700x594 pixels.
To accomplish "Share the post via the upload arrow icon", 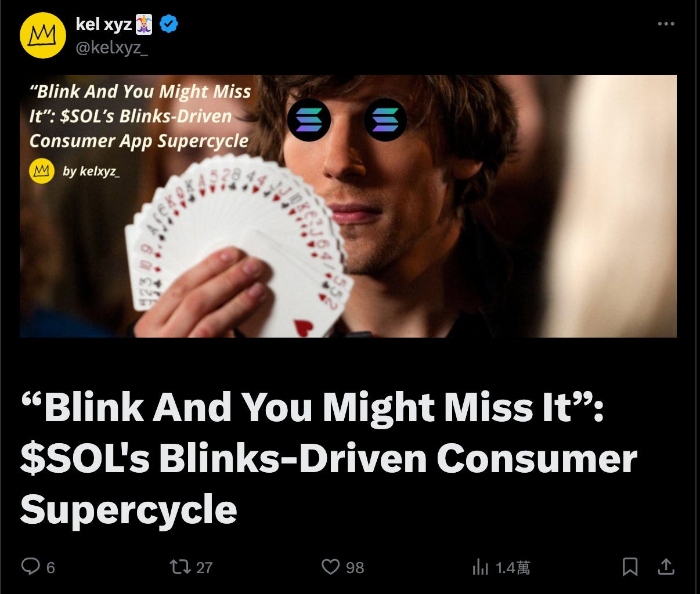I will (666, 566).
